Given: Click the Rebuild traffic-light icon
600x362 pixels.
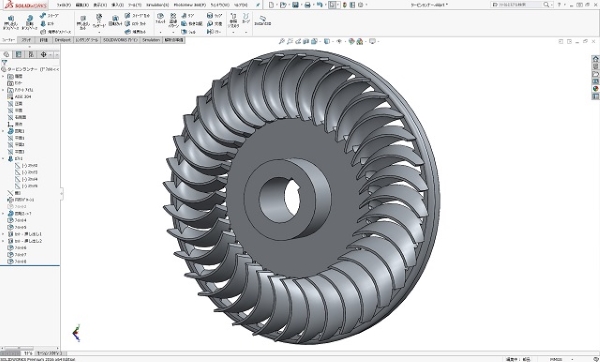Looking at the screenshot, I should (x=345, y=5).
